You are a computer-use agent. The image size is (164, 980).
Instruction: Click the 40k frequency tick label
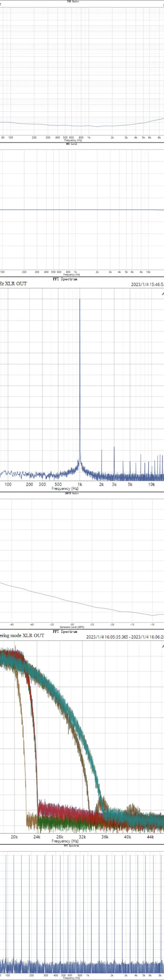(127, 837)
